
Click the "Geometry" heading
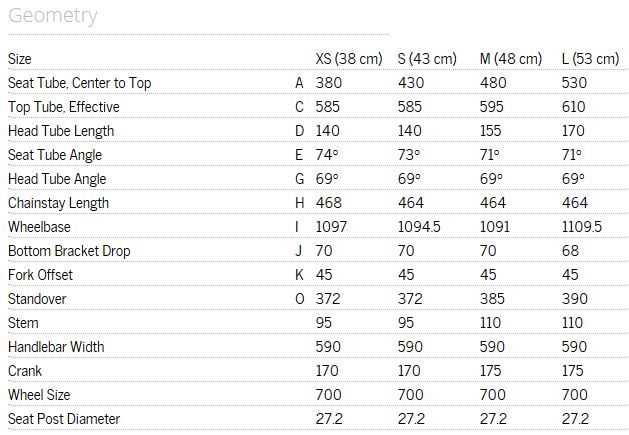52,16
